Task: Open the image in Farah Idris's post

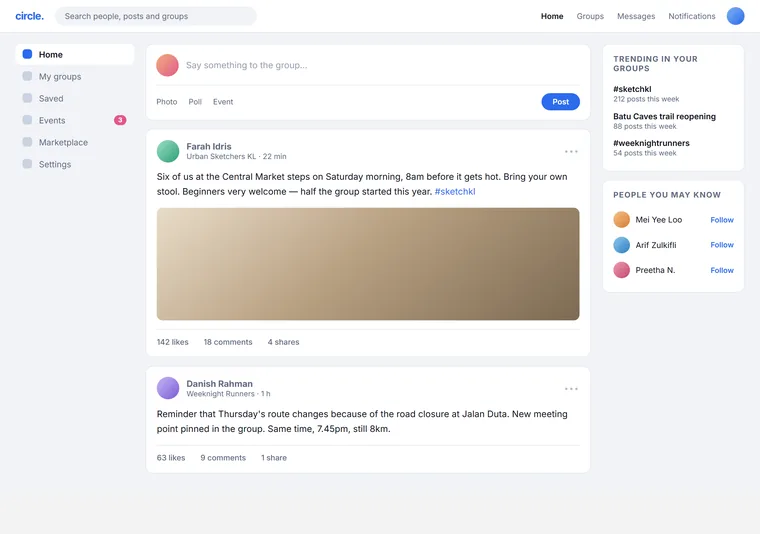Action: pyautogui.click(x=368, y=264)
